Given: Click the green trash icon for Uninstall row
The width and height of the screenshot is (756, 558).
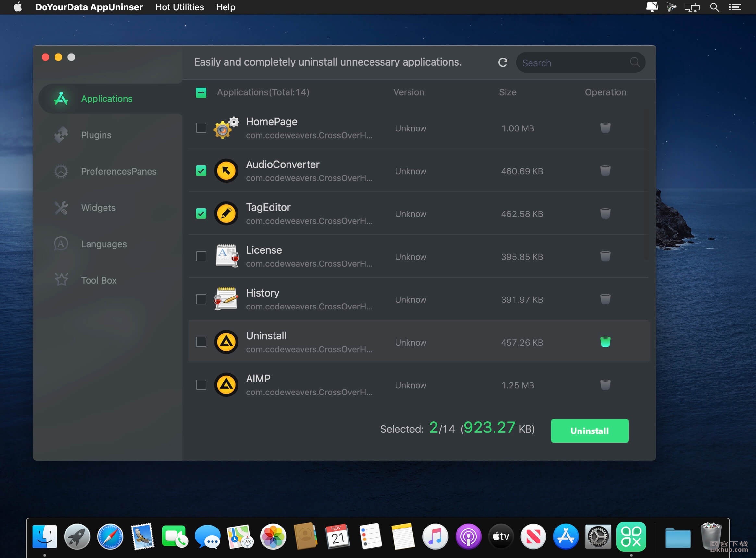Looking at the screenshot, I should [x=605, y=342].
